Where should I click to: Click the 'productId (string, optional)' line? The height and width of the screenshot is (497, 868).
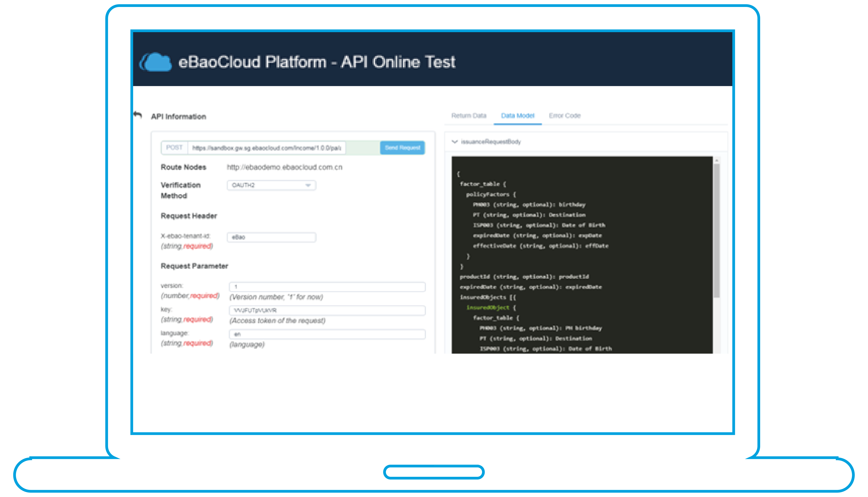click(524, 277)
